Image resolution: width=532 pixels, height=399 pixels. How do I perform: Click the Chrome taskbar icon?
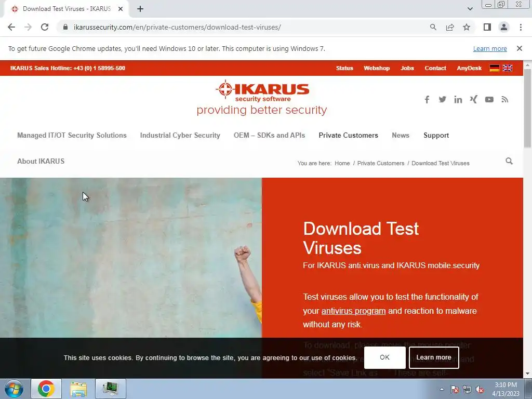pos(46,389)
